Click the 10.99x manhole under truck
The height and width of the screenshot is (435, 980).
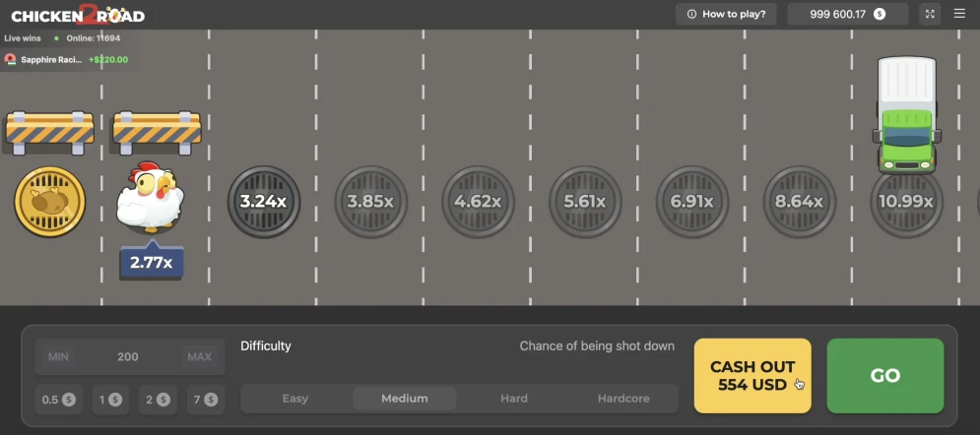point(906,202)
